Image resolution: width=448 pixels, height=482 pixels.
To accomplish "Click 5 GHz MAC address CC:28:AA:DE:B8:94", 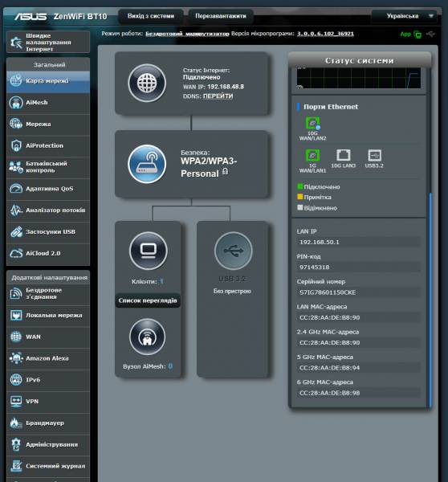I will tap(358, 368).
